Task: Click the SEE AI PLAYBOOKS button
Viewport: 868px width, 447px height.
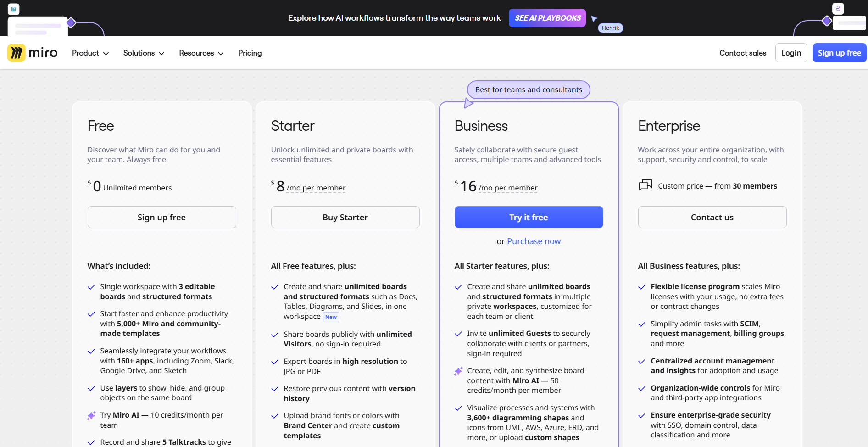Action: tap(547, 18)
